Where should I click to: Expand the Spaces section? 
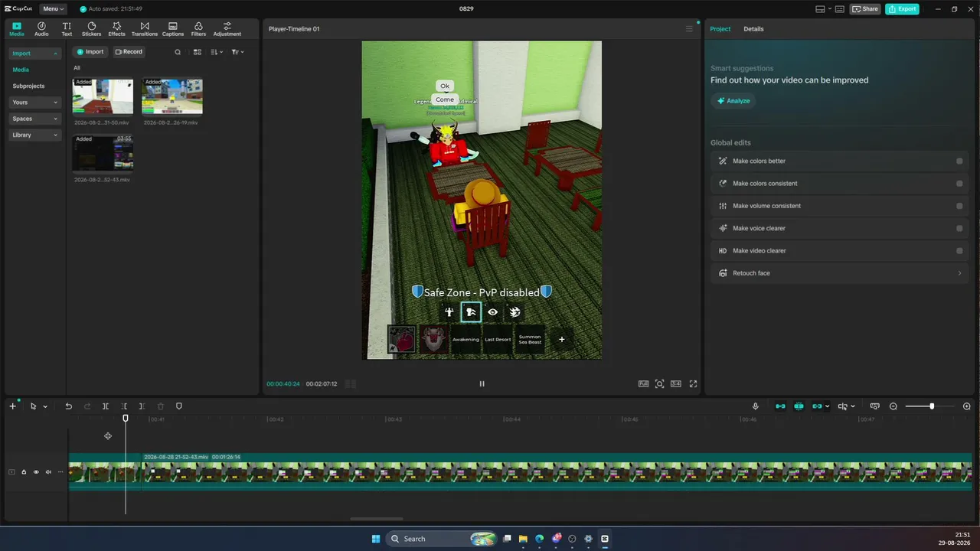[34, 119]
